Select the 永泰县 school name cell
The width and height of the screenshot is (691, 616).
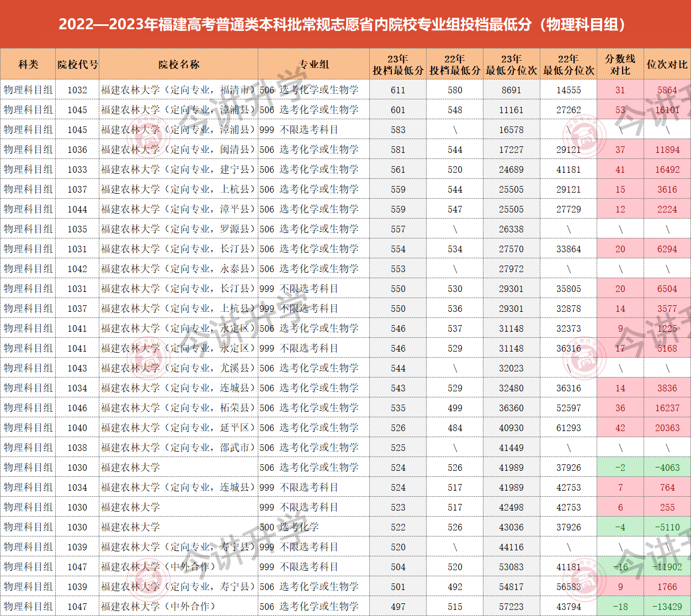(179, 269)
